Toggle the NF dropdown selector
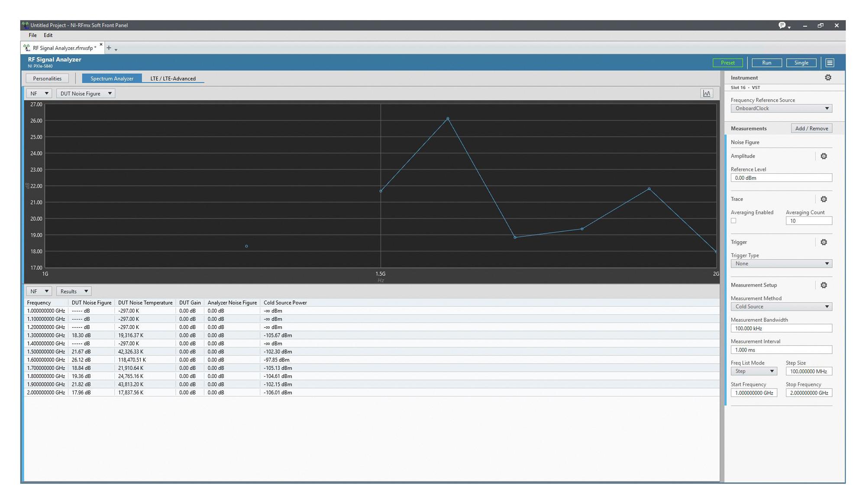 point(37,93)
